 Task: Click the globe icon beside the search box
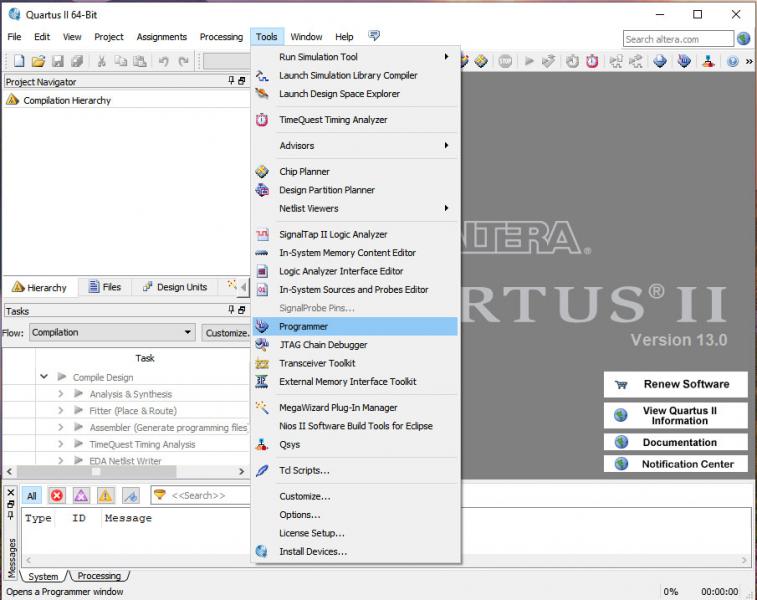(744, 39)
